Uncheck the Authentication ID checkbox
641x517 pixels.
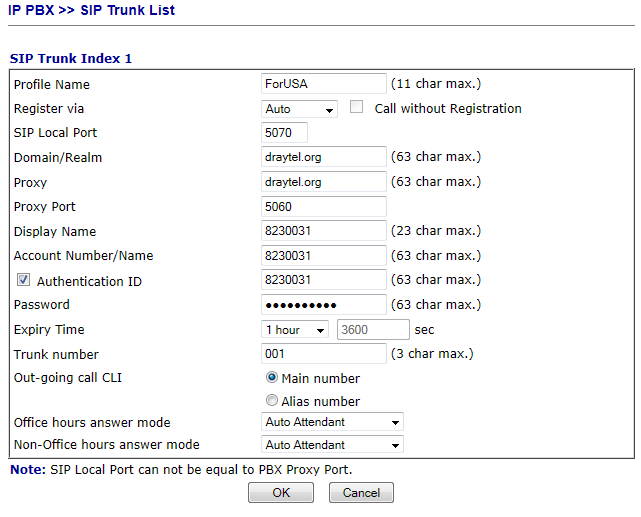tap(24, 281)
